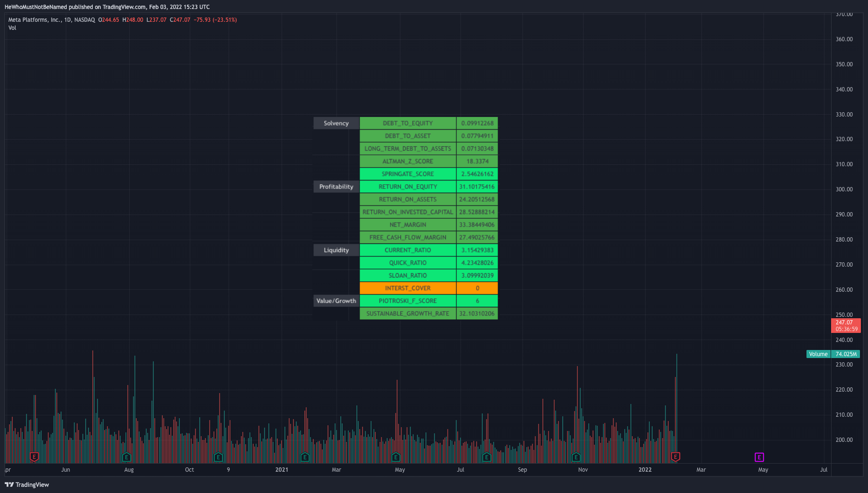868x493 pixels.
Task: Open the earnings marker near May 2021
Action: pyautogui.click(x=396, y=457)
